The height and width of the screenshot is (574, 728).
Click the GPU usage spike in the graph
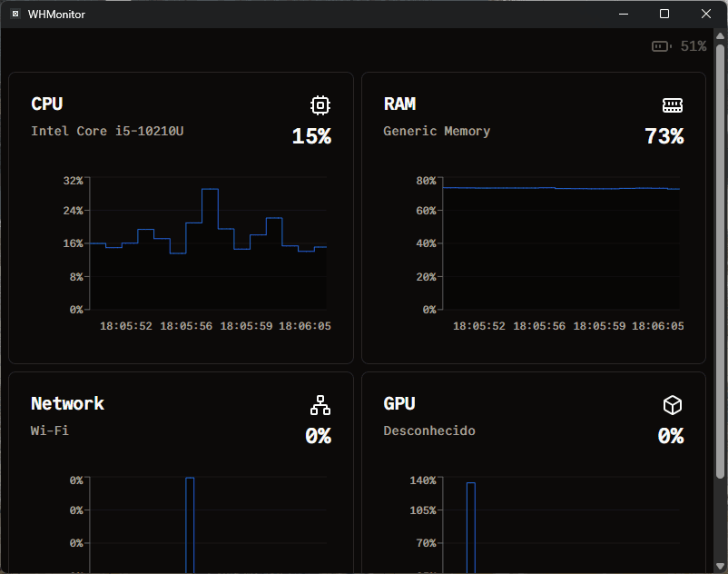point(470,518)
